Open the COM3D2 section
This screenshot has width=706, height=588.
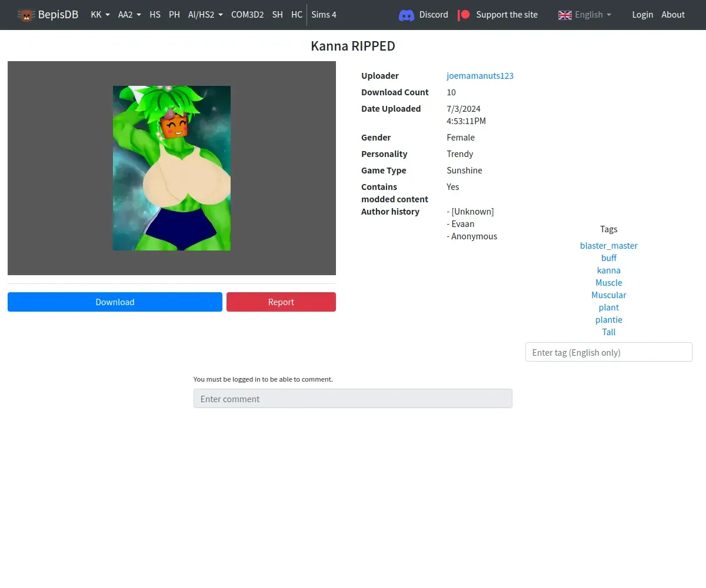tap(247, 15)
